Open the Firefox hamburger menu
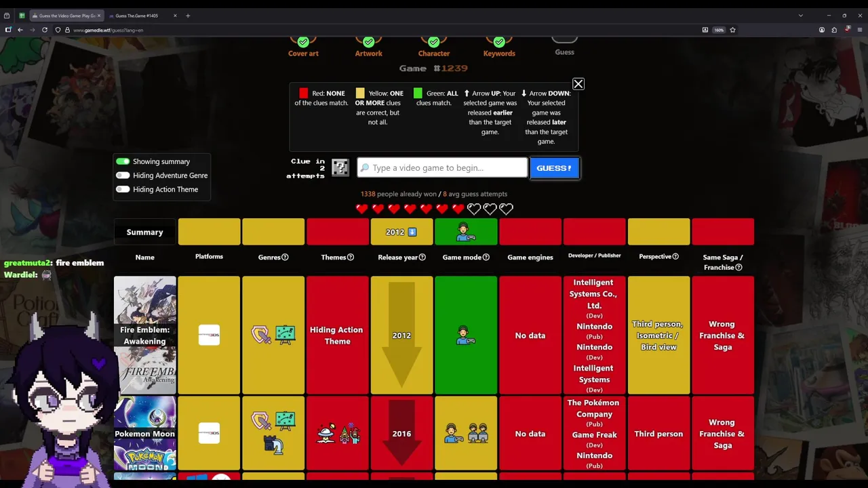Screen dimensions: 868x488 tap(860, 30)
